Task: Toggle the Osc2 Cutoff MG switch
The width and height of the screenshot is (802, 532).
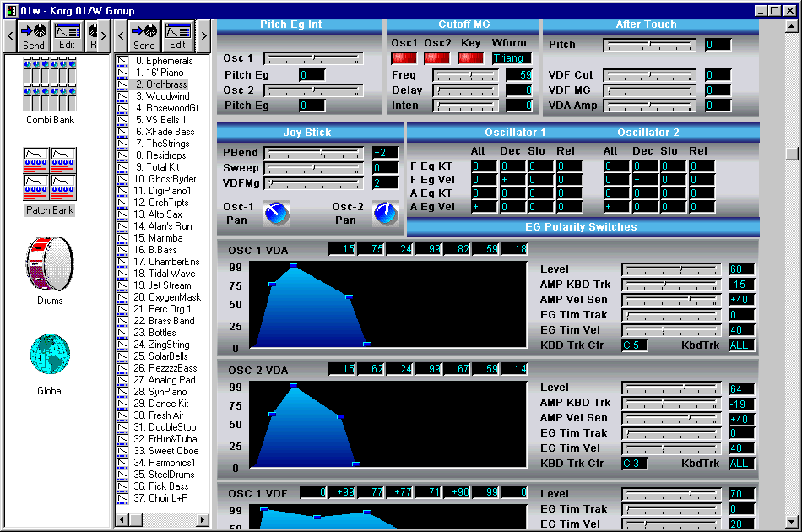Action: pos(436,58)
